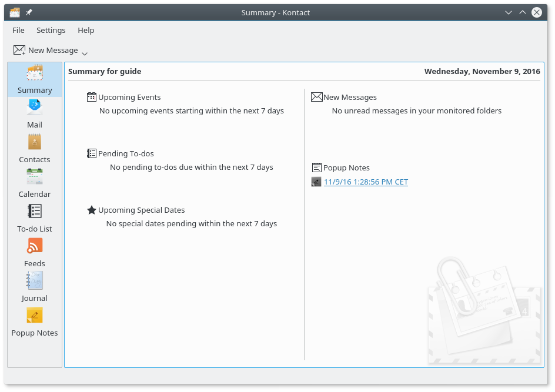Maximize the Kontact window
Screen dimensions: 555x392
tap(523, 13)
